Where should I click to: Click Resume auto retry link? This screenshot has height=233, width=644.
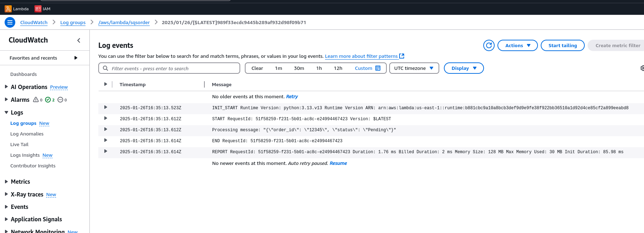(338, 163)
